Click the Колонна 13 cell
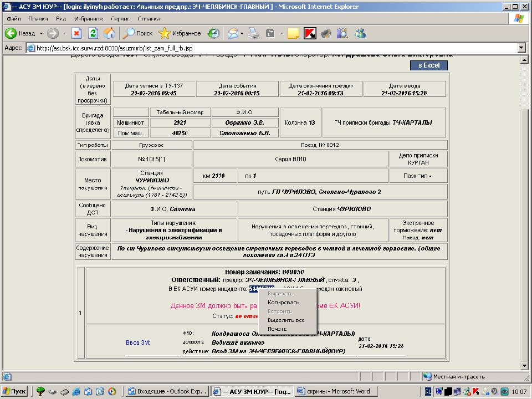Image resolution: width=532 pixels, height=399 pixels. (300, 122)
